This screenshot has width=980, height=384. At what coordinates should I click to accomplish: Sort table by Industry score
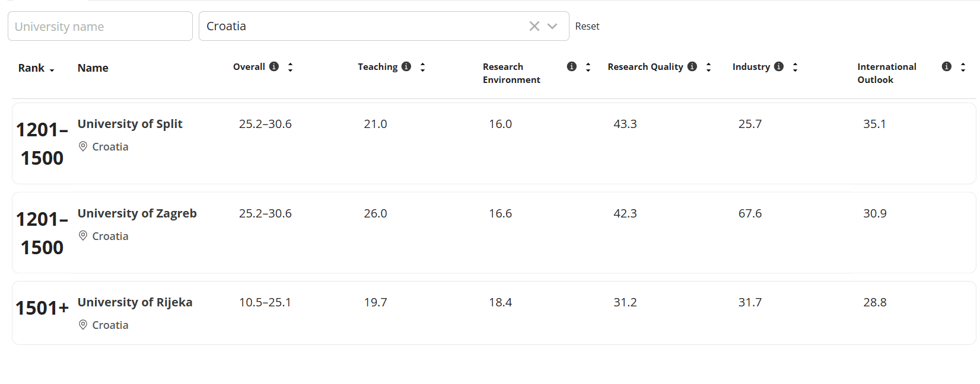coord(795,67)
